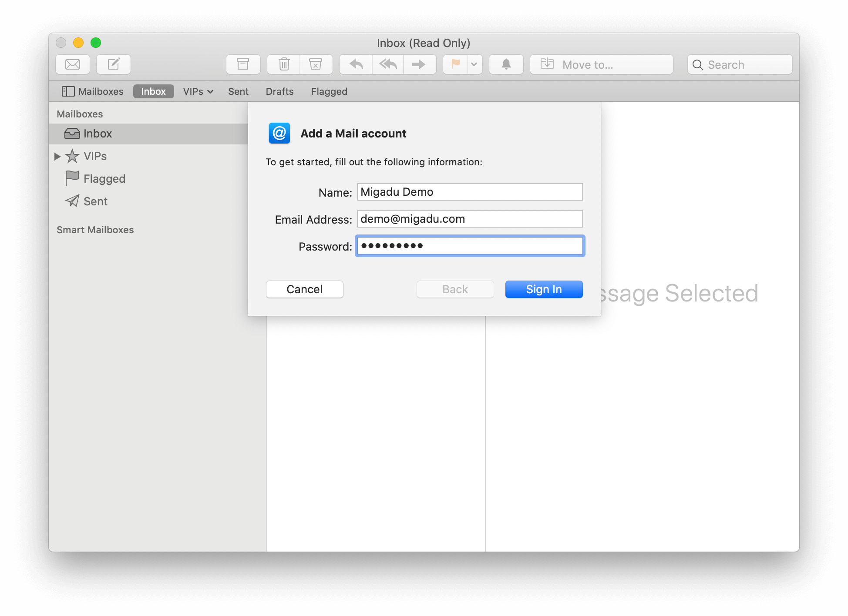Select Inbox in the sidebar

(148, 134)
